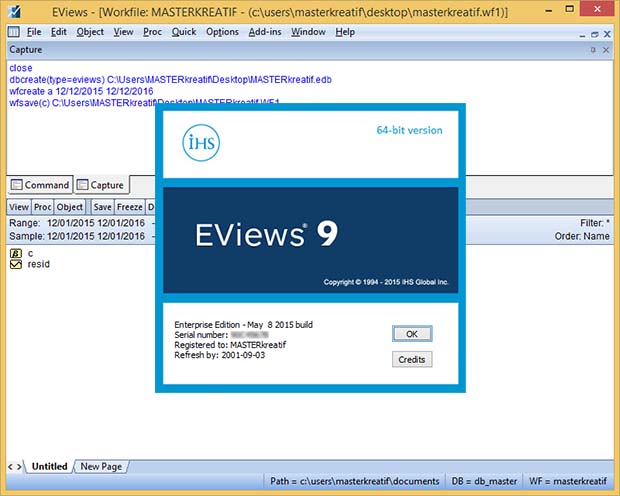
Task: Minimize the inner workfile window
Action: pos(582,35)
